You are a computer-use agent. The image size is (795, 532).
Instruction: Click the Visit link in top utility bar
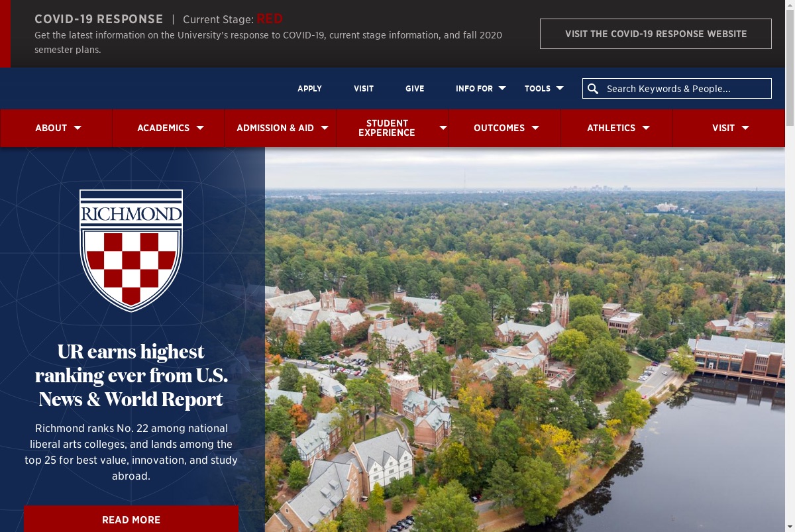tap(364, 89)
